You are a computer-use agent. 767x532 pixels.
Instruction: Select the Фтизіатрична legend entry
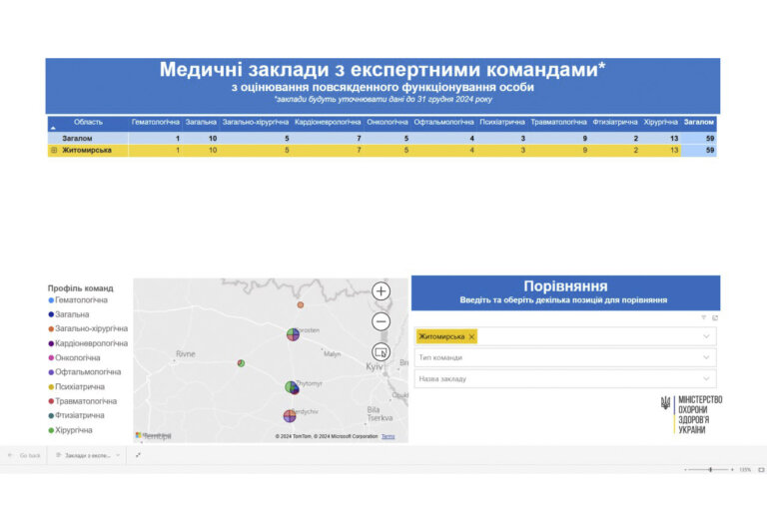tap(76, 415)
